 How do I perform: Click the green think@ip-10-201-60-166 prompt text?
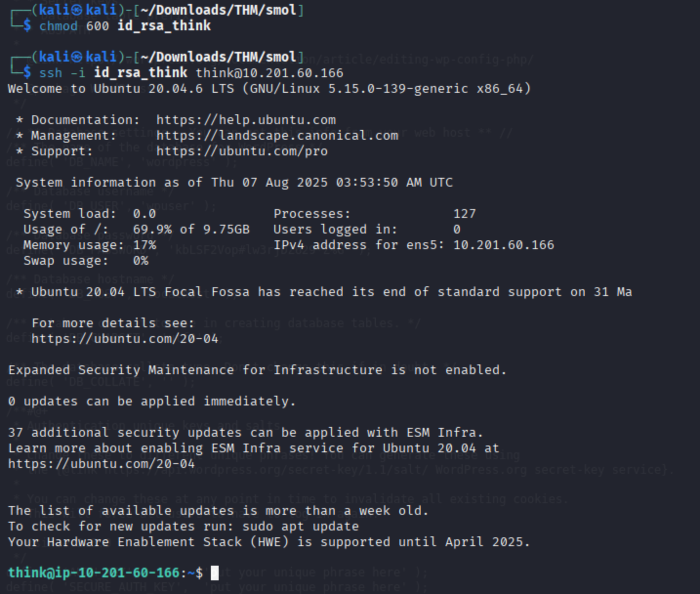[x=94, y=573]
